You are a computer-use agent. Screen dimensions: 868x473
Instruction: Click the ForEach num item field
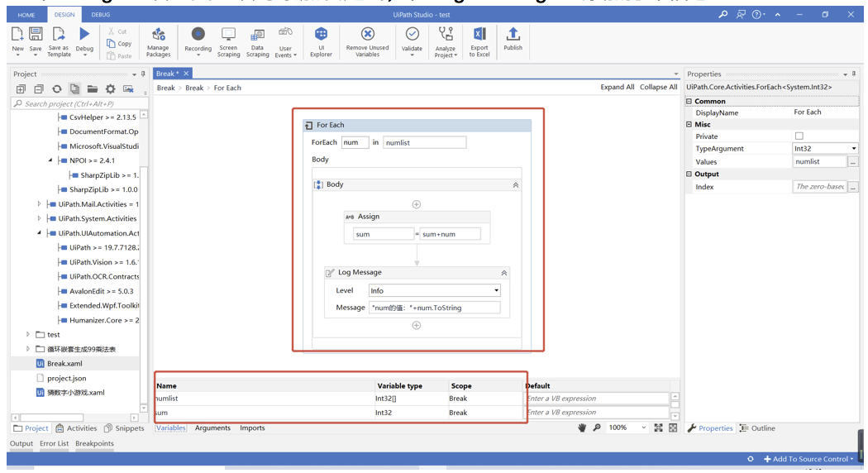355,142
